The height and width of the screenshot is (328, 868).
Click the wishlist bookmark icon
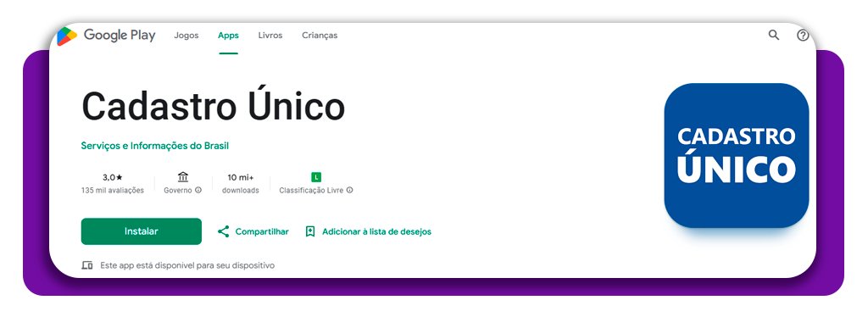[310, 231]
